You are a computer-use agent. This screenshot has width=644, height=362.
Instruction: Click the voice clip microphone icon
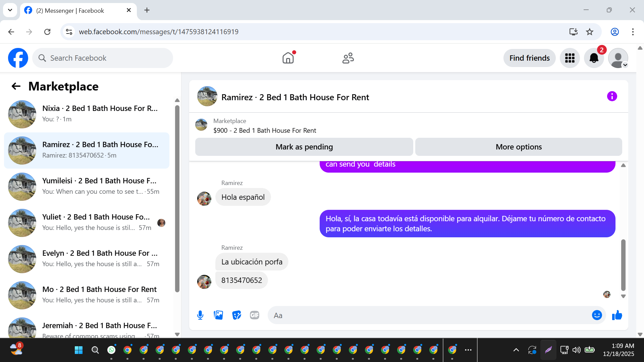click(x=200, y=315)
